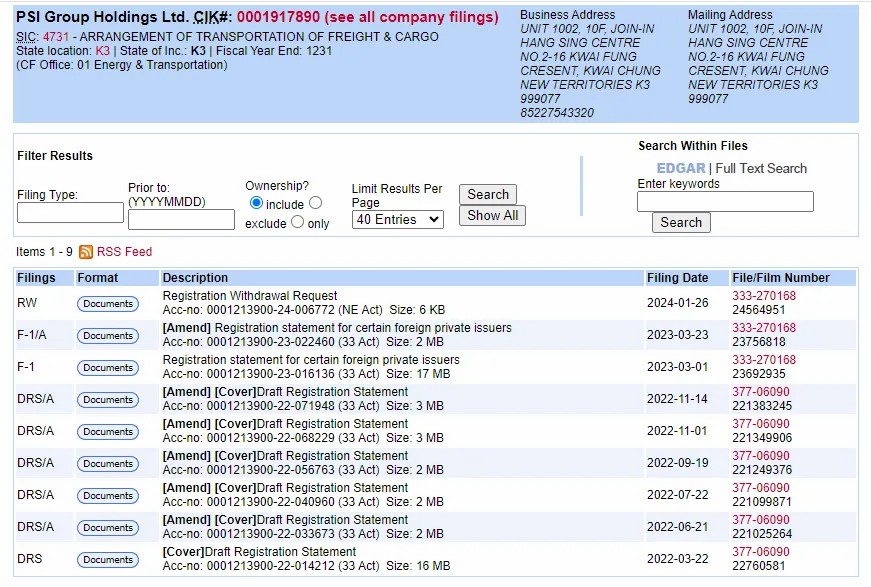The width and height of the screenshot is (871, 587).
Task: Click the Filing Type input field
Action: pos(70,213)
